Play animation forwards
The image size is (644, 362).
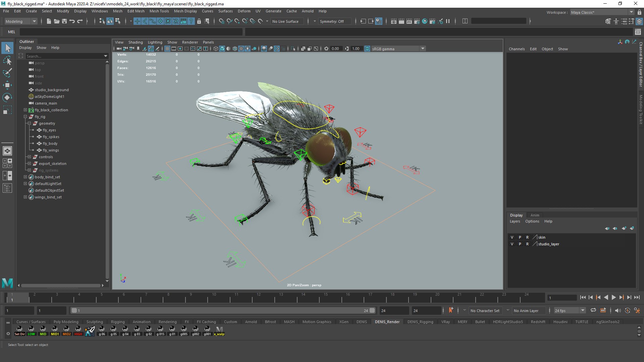[614, 297]
